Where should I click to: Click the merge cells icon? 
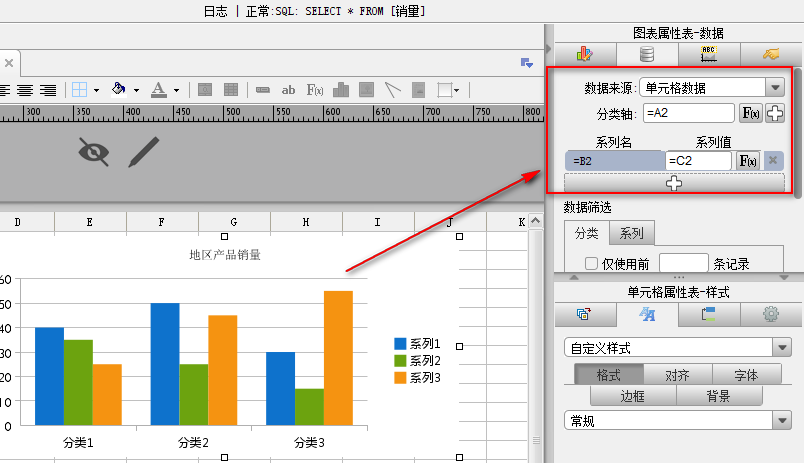point(205,90)
